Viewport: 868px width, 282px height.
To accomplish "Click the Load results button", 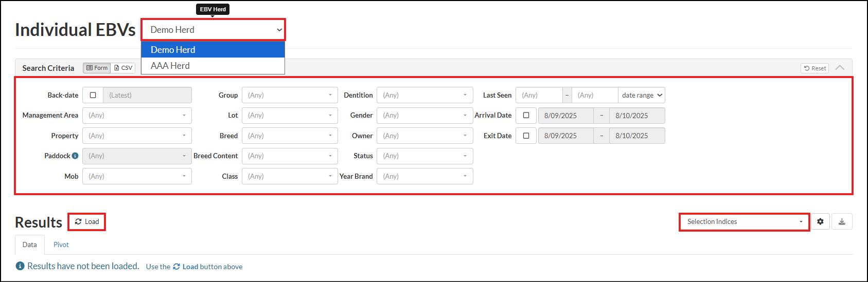I will click(x=86, y=221).
